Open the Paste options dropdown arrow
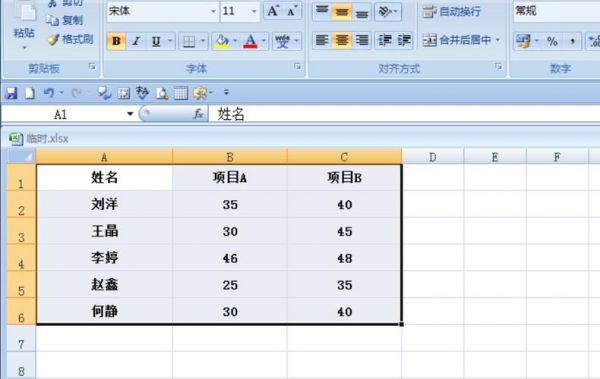The image size is (600, 379). pos(24,47)
